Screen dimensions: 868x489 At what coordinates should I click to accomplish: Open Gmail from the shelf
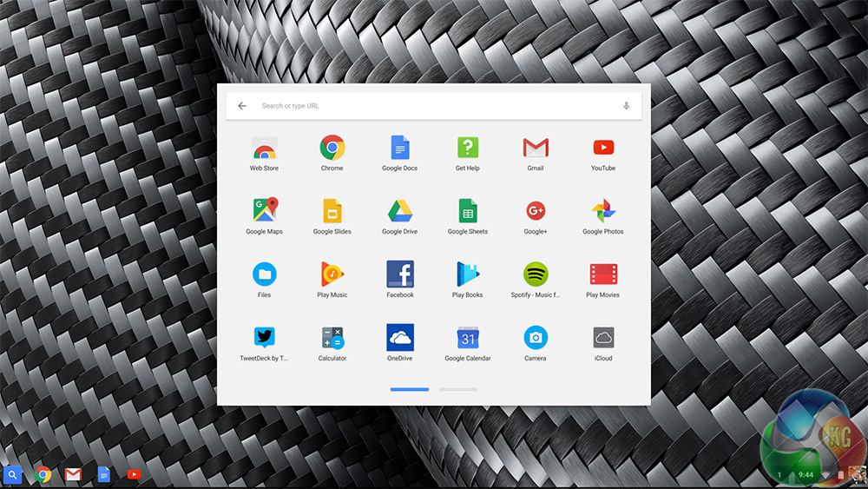pos(73,474)
